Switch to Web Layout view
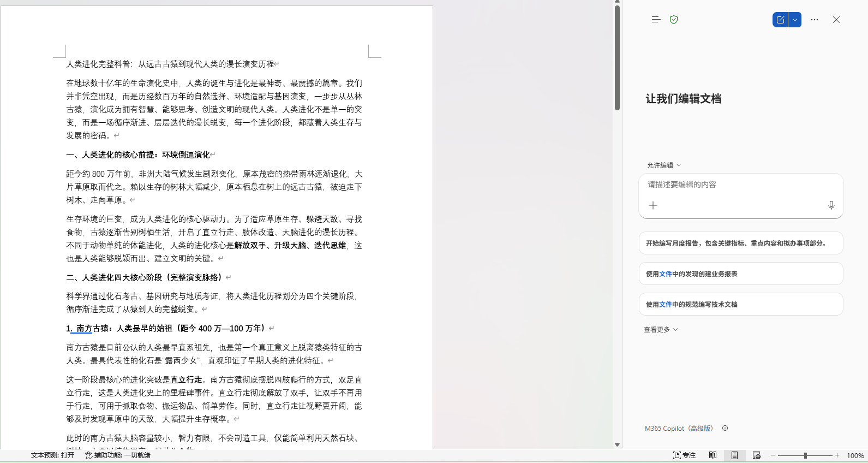 tap(756, 455)
